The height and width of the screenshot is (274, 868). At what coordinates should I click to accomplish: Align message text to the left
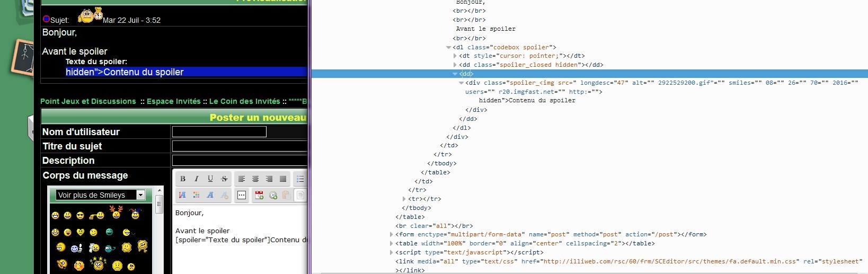coord(242,179)
